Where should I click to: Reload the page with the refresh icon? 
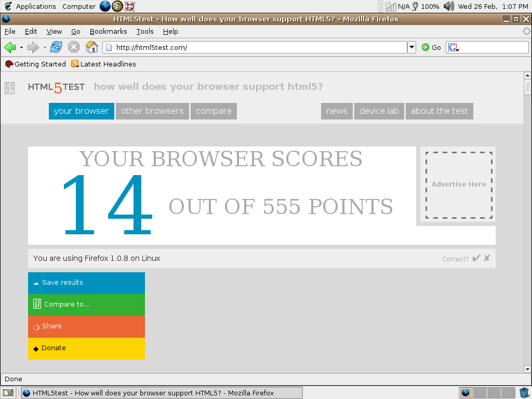tap(56, 47)
